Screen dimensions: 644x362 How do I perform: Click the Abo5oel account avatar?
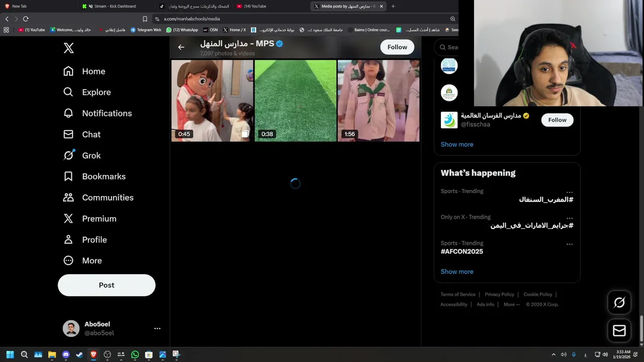(71, 328)
